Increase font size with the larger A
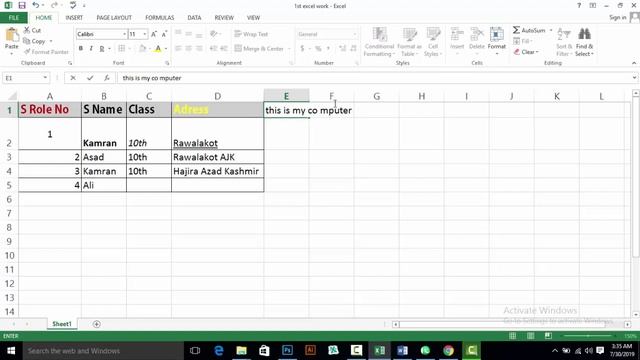The image size is (640, 360). 153,34
